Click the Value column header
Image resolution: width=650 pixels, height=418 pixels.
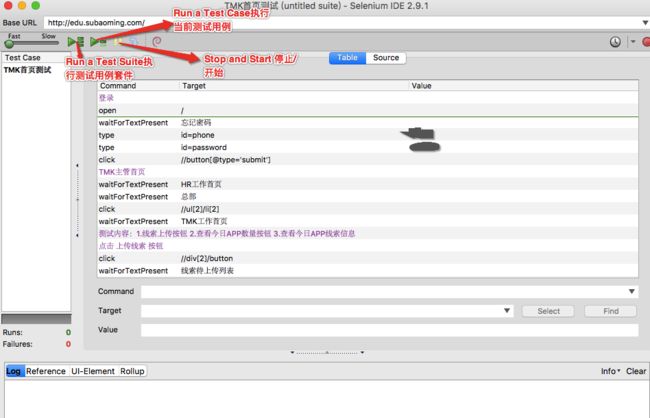pyautogui.click(x=524, y=86)
